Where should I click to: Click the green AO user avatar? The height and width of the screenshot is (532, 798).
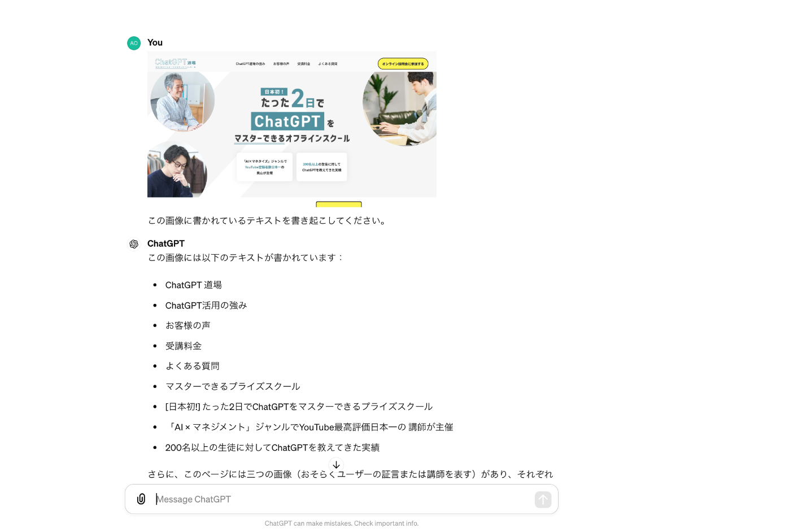[x=134, y=43]
